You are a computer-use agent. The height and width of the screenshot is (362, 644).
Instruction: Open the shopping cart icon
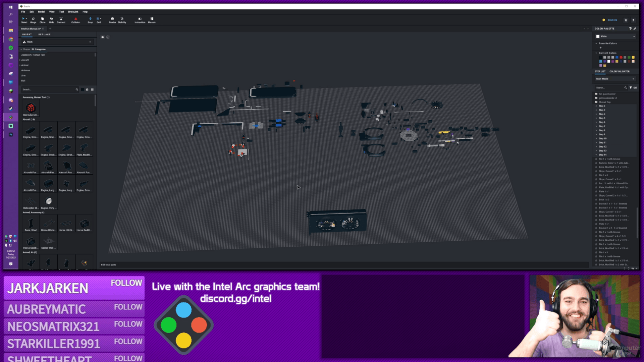626,20
